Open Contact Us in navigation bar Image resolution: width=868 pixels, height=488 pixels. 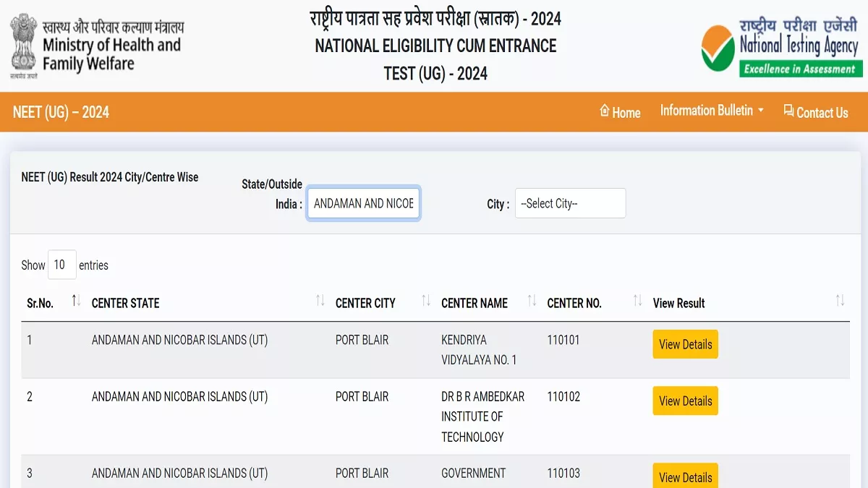(x=815, y=112)
